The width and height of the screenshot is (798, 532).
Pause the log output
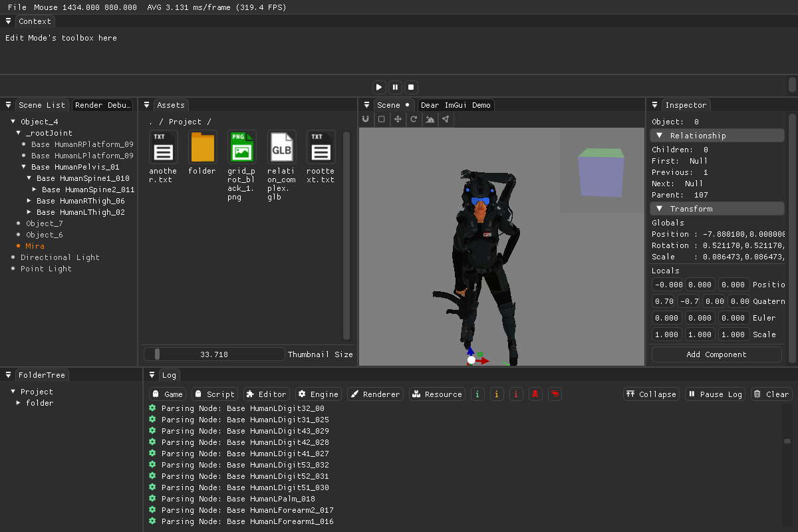[x=715, y=394]
